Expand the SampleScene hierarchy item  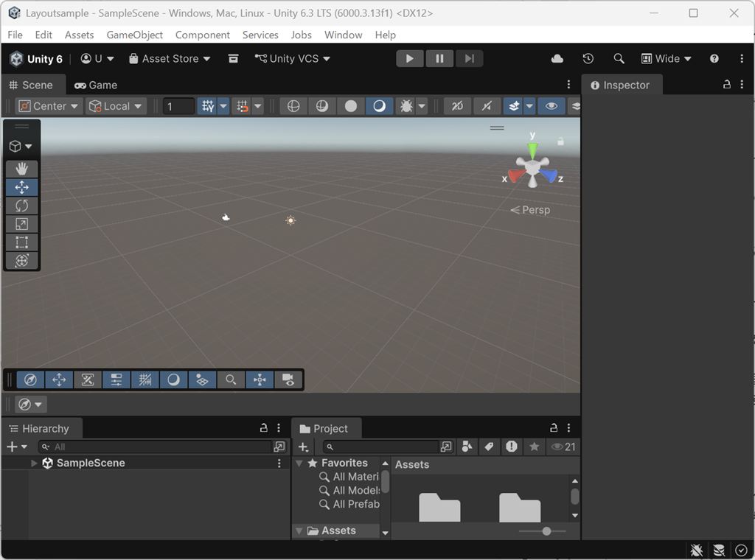pos(33,463)
